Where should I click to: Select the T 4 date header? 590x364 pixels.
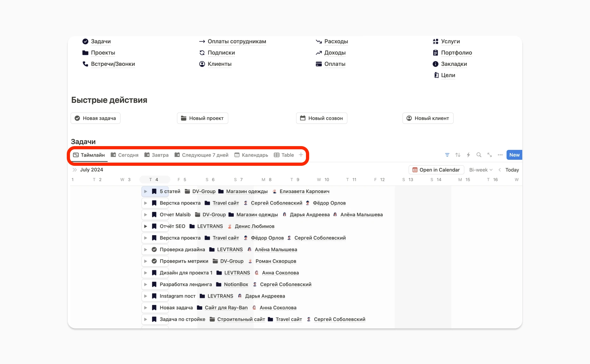point(155,179)
